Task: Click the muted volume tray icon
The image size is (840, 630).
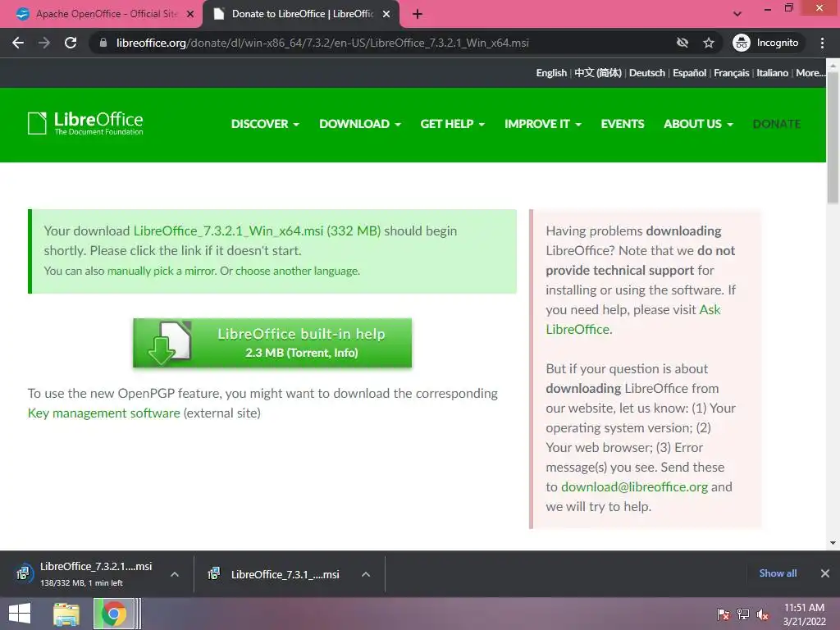Action: [763, 614]
